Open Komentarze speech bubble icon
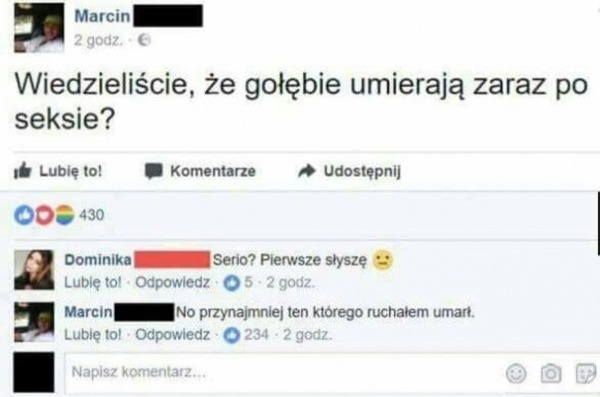 point(153,172)
